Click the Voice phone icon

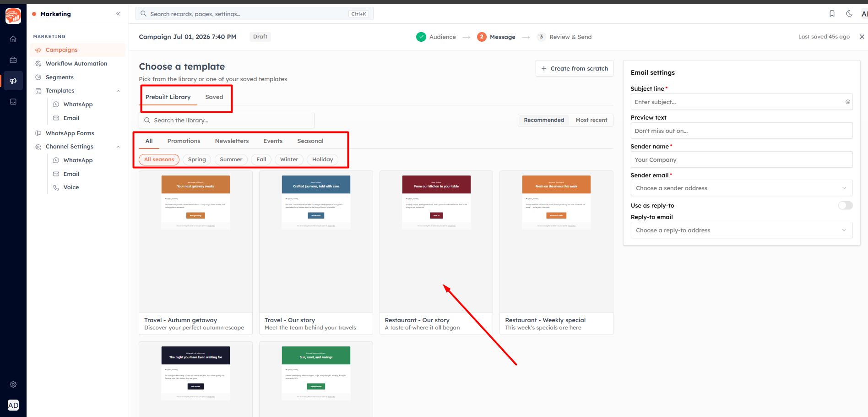[x=56, y=187]
